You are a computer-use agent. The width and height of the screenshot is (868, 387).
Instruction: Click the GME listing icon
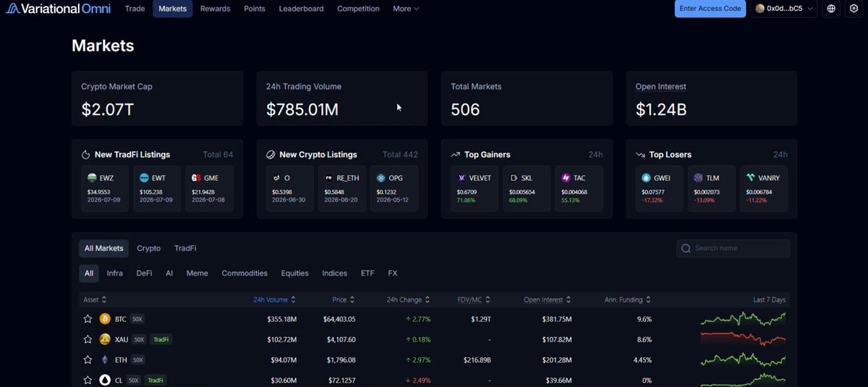196,178
